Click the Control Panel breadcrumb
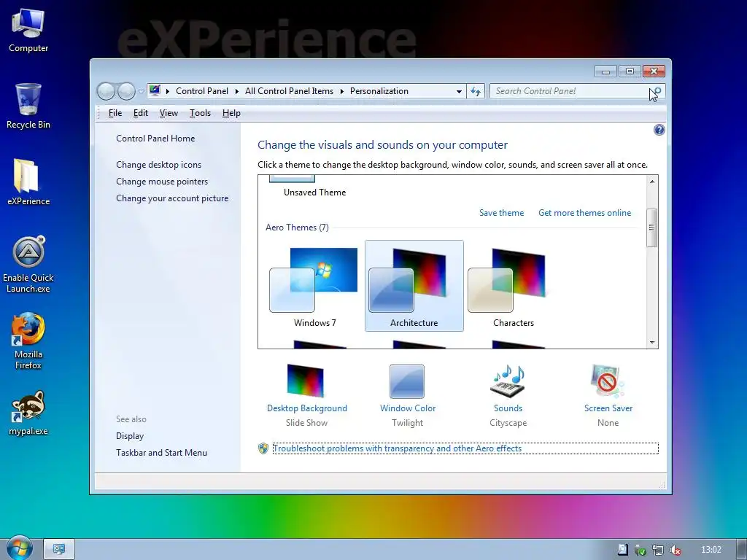747x560 pixels. tap(202, 91)
